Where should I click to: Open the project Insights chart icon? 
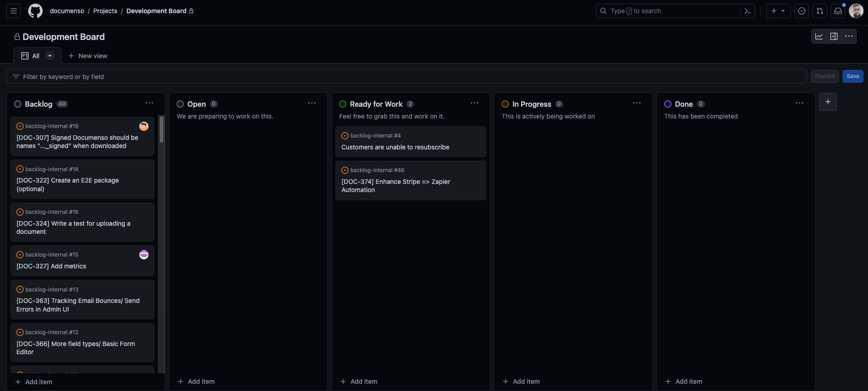819,36
